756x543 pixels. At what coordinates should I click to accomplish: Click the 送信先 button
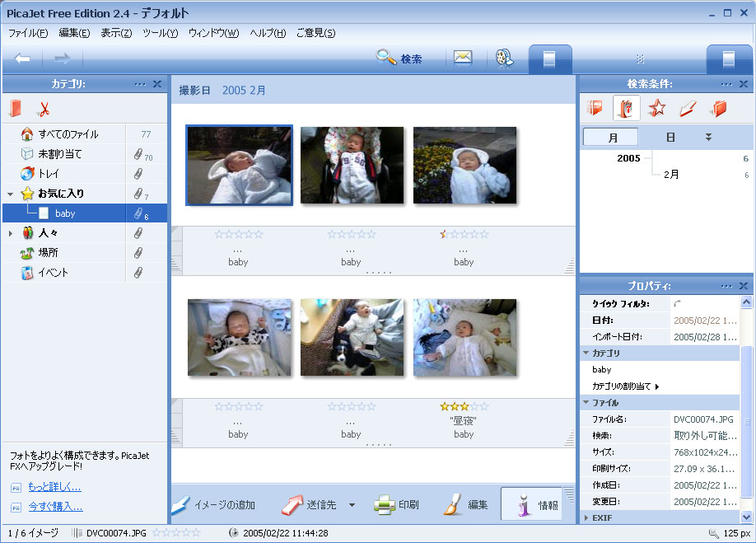point(310,505)
